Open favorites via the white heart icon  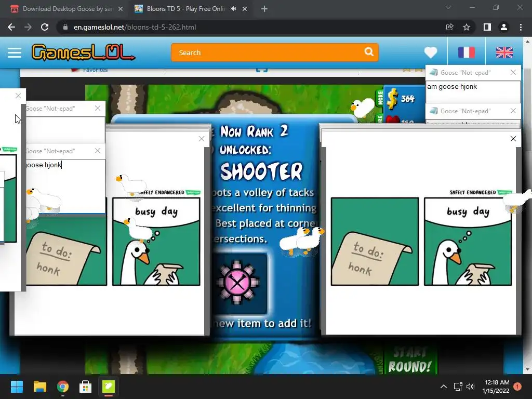(431, 52)
